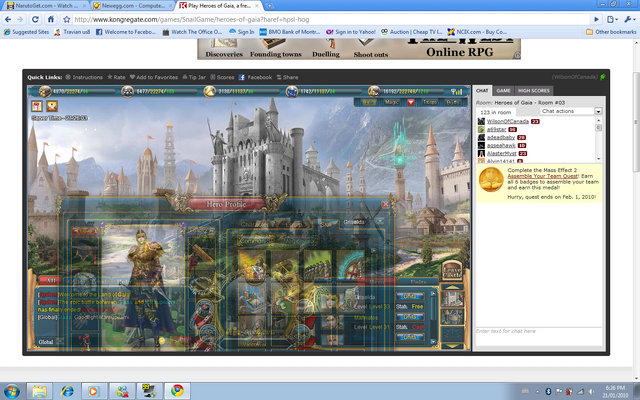Launch Internet Explorer from the taskbar
Screen dimensions: 640x400
(x=67, y=391)
